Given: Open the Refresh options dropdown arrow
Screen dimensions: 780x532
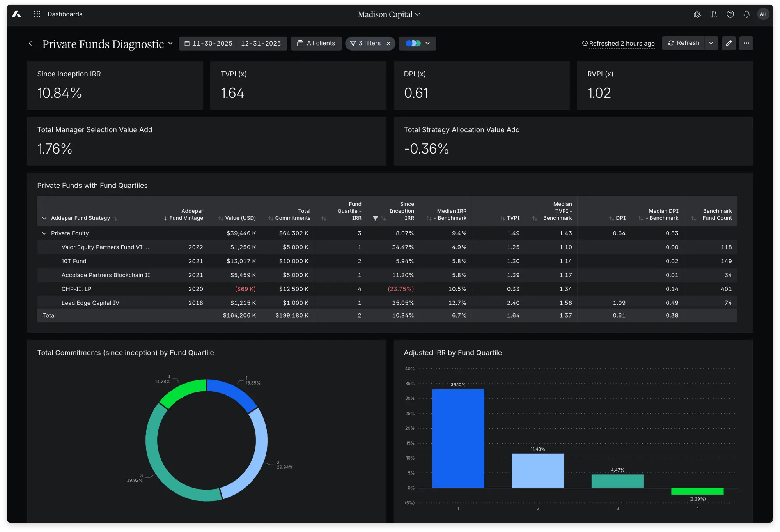Looking at the screenshot, I should coord(711,43).
